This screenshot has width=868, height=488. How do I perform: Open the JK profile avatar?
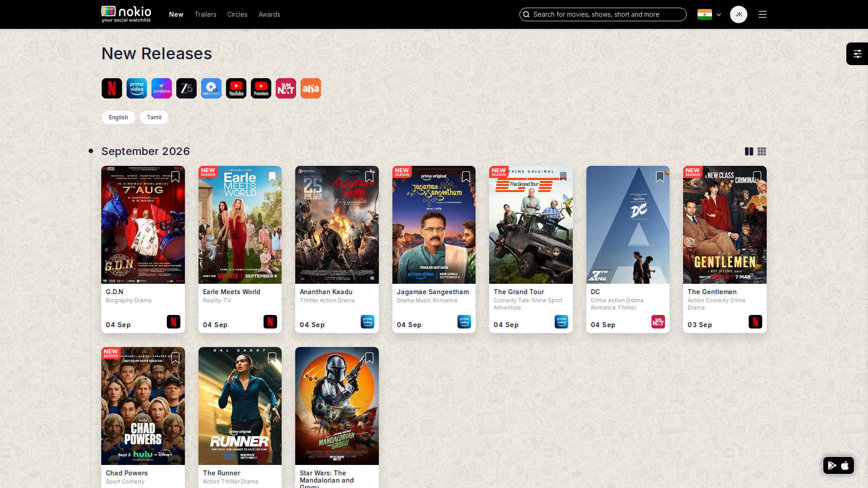(739, 14)
